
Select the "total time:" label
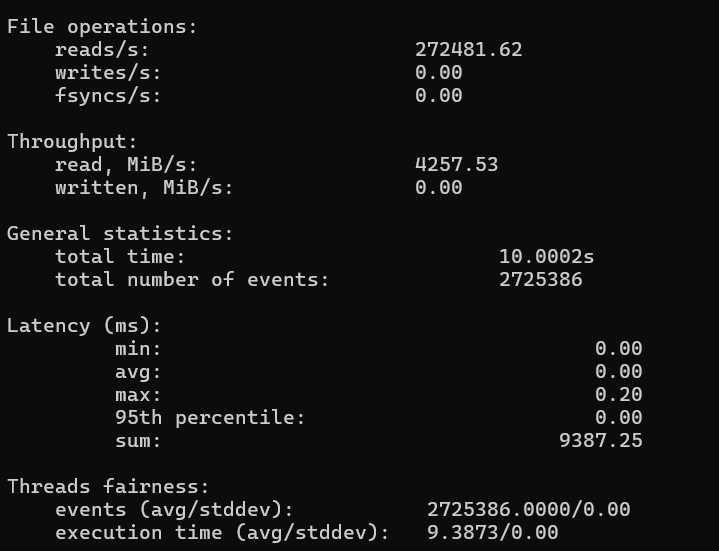(x=120, y=257)
